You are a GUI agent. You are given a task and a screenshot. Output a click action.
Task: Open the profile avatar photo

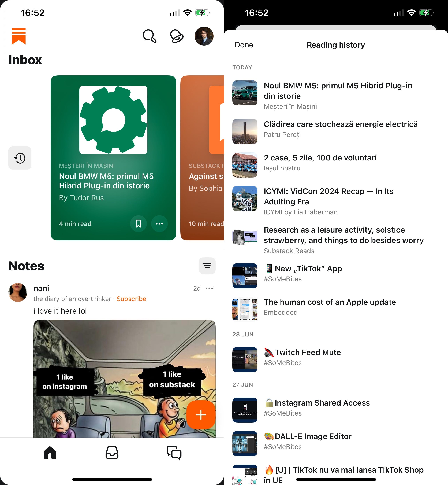click(x=204, y=36)
